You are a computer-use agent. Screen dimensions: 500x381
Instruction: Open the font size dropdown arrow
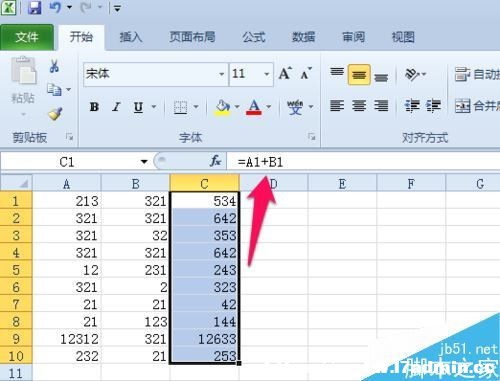click(x=267, y=74)
